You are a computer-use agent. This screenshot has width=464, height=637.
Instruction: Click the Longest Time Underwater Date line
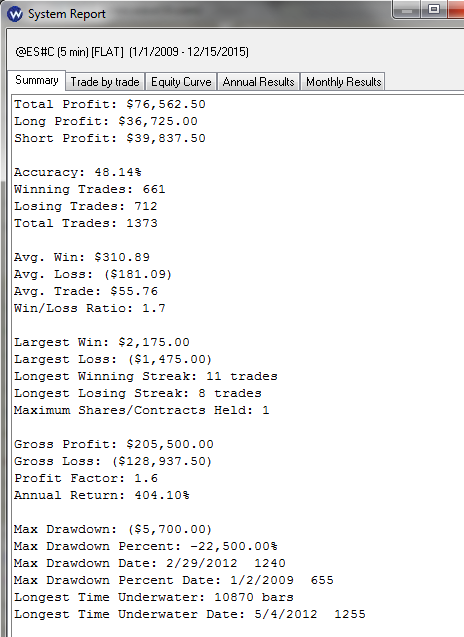[190, 614]
